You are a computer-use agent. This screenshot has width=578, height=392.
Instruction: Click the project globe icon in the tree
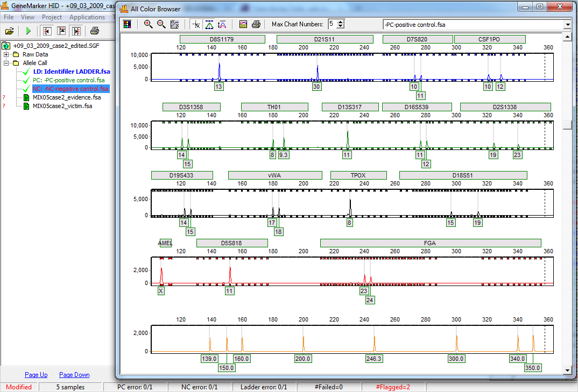[x=6, y=46]
